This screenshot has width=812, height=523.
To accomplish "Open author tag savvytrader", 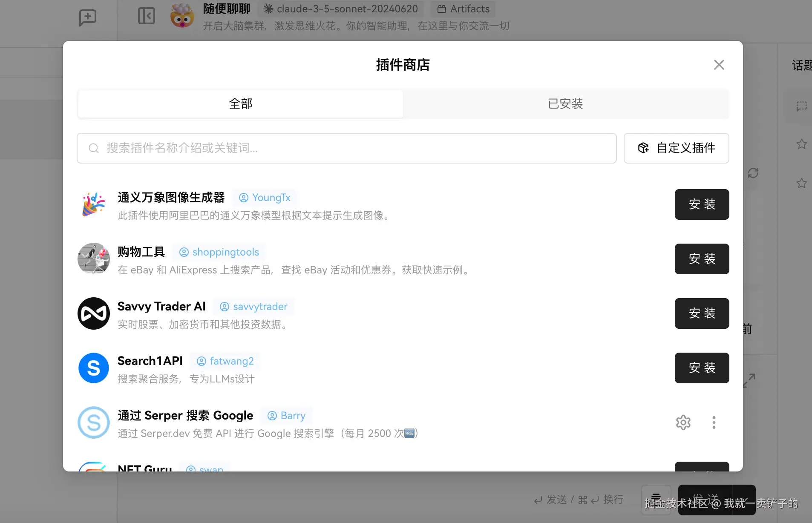I will pos(253,307).
